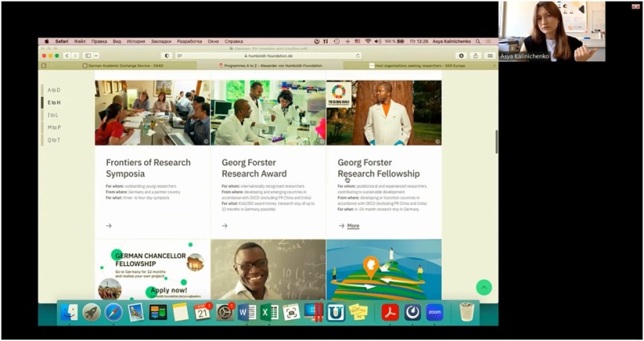This screenshot has width=644, height=341.
Task: Jump to A to D section
Action: pos(54,90)
